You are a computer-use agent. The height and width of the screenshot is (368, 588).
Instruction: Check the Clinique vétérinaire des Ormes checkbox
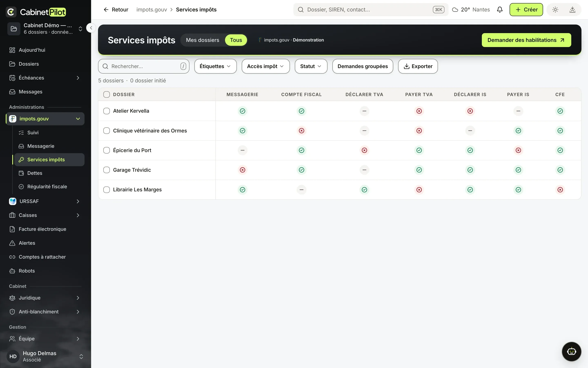tap(106, 131)
